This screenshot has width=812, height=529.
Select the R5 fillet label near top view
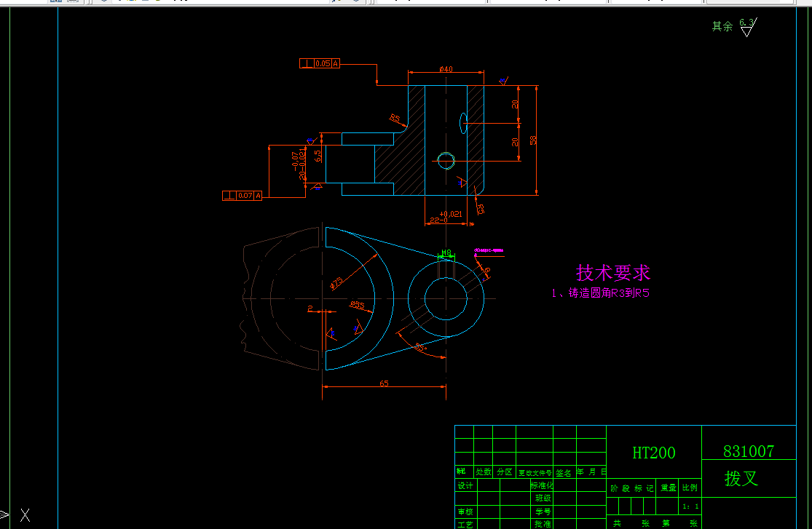pos(395,119)
